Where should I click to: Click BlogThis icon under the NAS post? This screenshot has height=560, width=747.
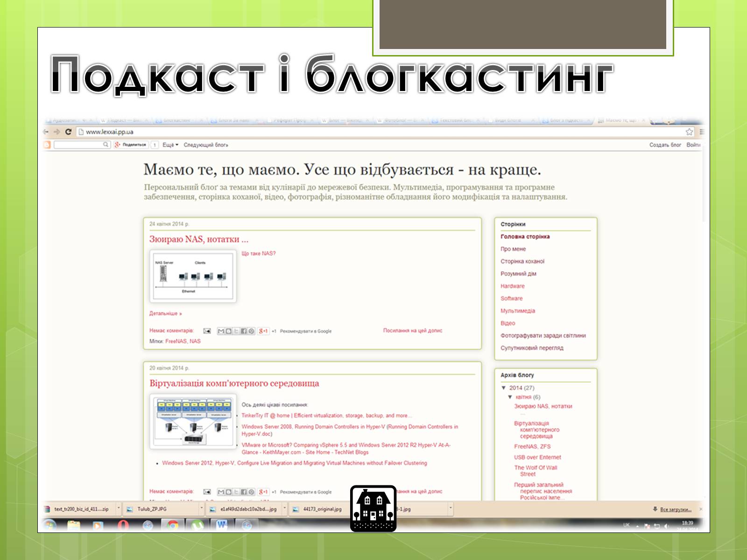[228, 331]
